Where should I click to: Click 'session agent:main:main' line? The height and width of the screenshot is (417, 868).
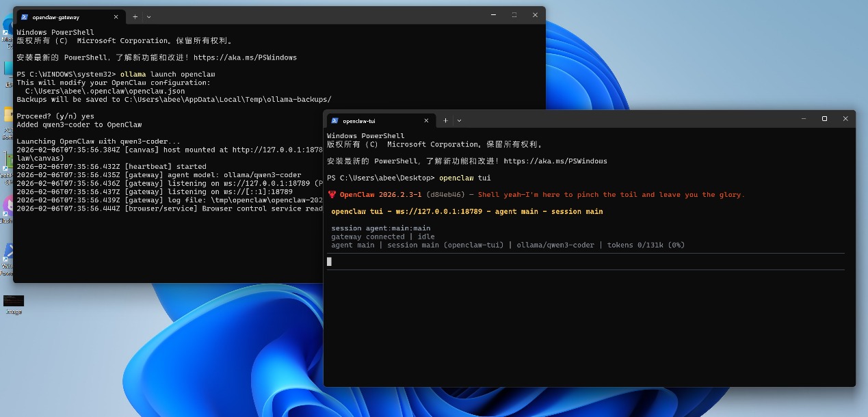coord(381,228)
